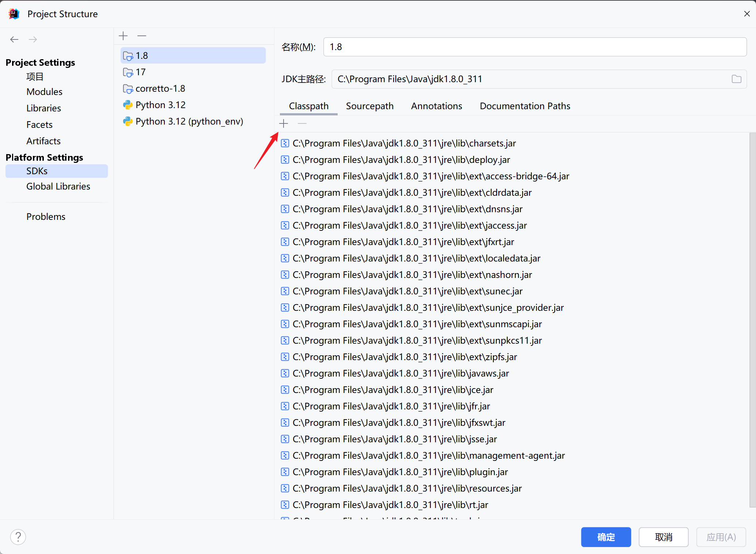Select the Python 3.12 (python_env) SDK

189,121
